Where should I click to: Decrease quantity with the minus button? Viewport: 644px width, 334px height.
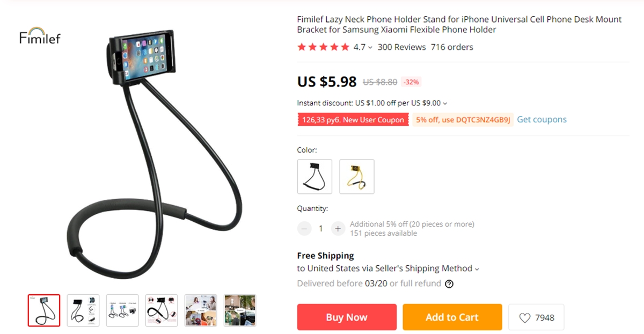pyautogui.click(x=304, y=228)
